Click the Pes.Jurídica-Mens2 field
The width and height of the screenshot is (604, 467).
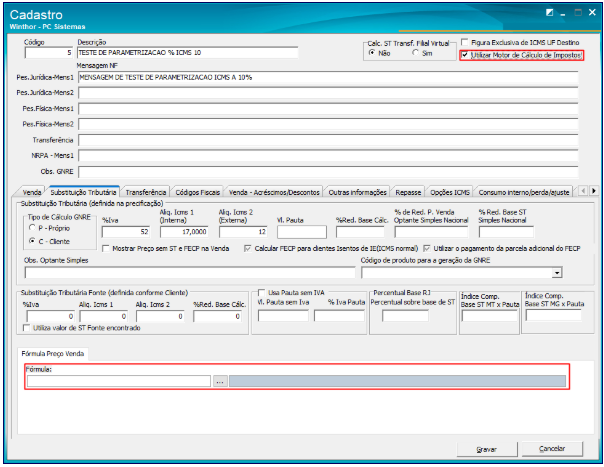(x=328, y=93)
